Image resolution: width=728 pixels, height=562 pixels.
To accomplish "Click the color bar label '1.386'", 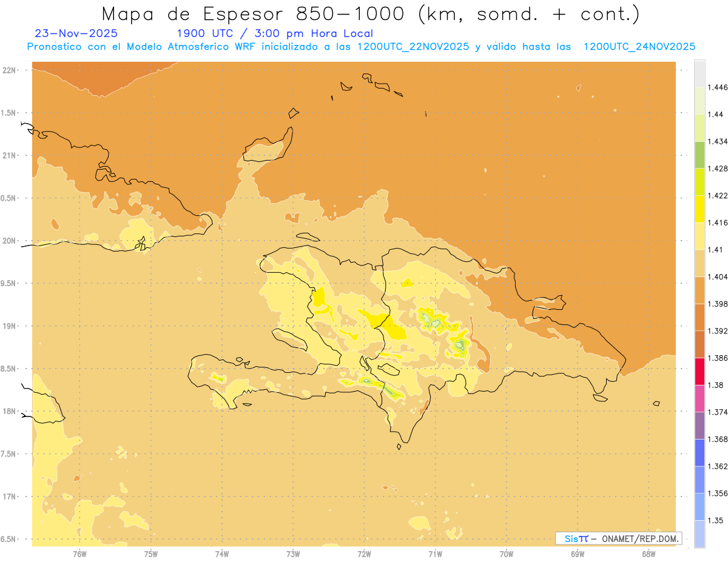I will (x=718, y=358).
